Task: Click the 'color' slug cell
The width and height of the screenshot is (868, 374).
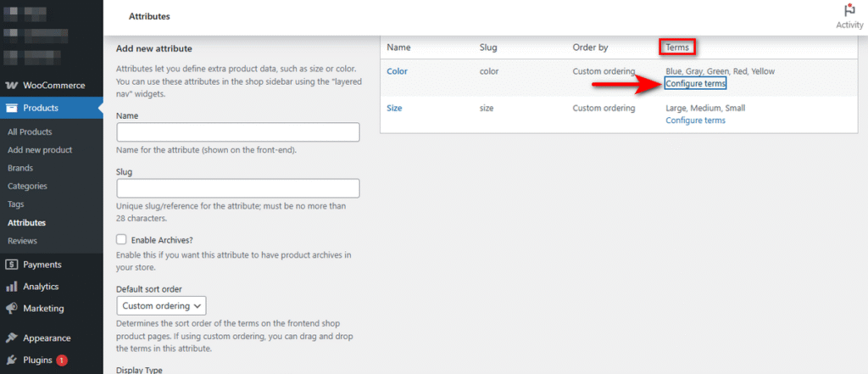Action: pyautogui.click(x=489, y=71)
